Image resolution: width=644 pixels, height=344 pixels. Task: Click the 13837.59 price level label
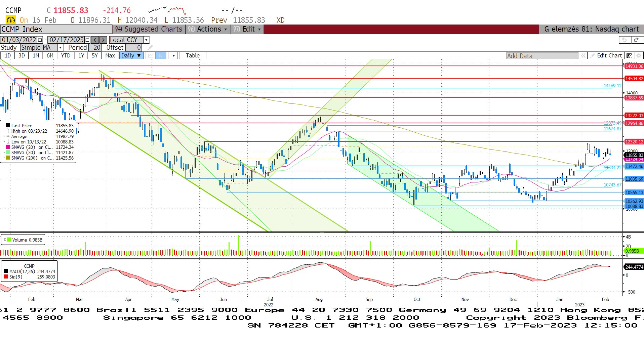click(634, 98)
